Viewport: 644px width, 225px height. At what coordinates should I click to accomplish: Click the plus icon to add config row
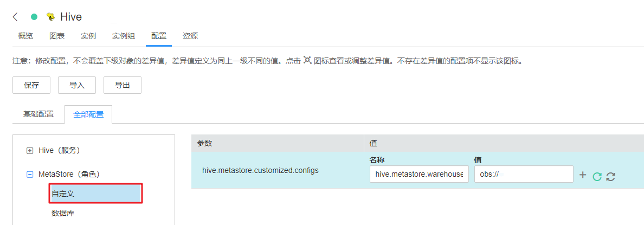pos(583,175)
